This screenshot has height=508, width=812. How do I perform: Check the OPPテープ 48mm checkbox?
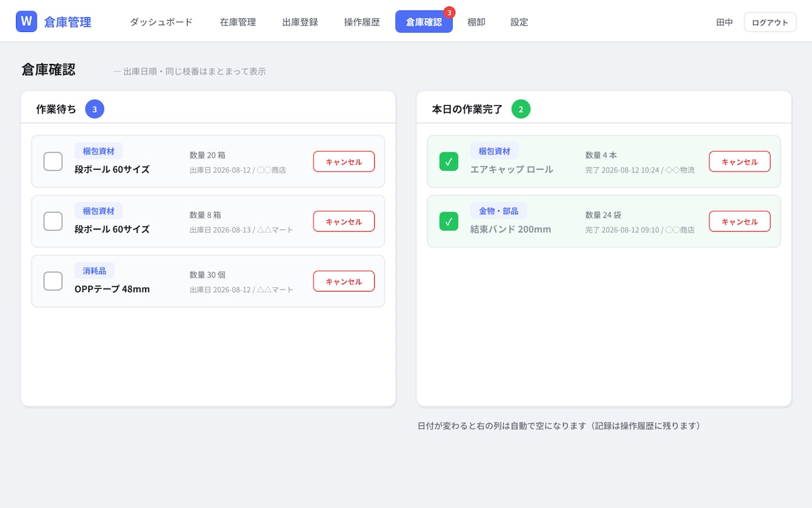point(53,281)
